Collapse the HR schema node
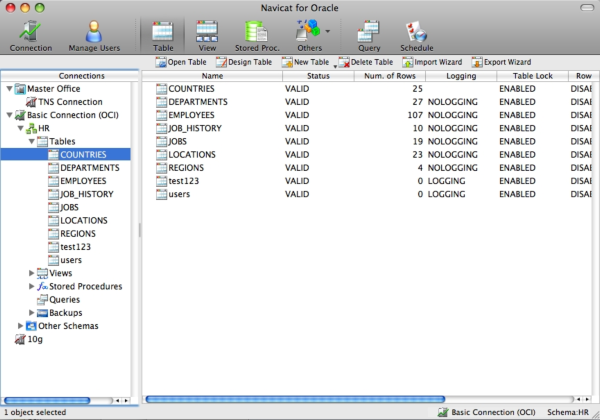Viewport: 600px width, 420px height. coord(21,128)
